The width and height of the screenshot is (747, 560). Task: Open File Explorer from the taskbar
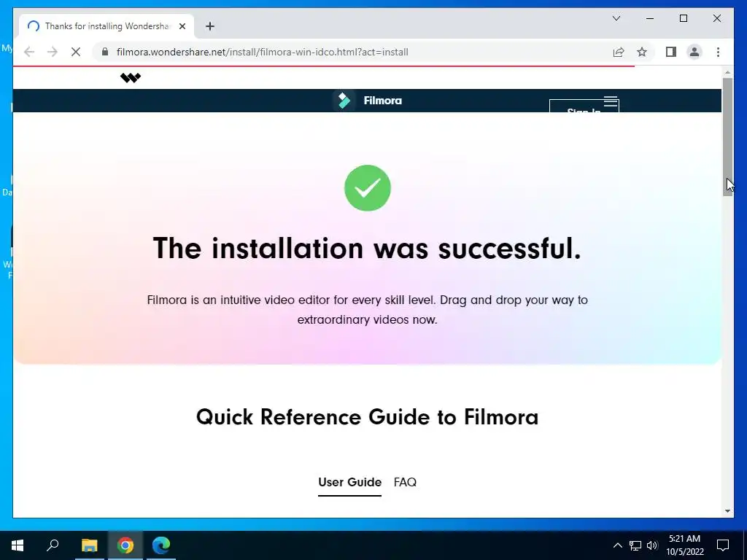click(x=89, y=545)
